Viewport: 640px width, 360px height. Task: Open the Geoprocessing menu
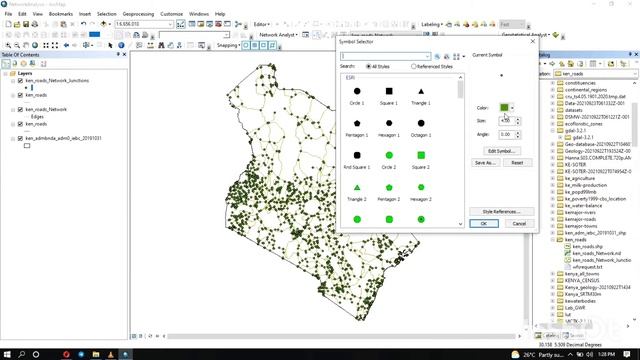[138, 14]
